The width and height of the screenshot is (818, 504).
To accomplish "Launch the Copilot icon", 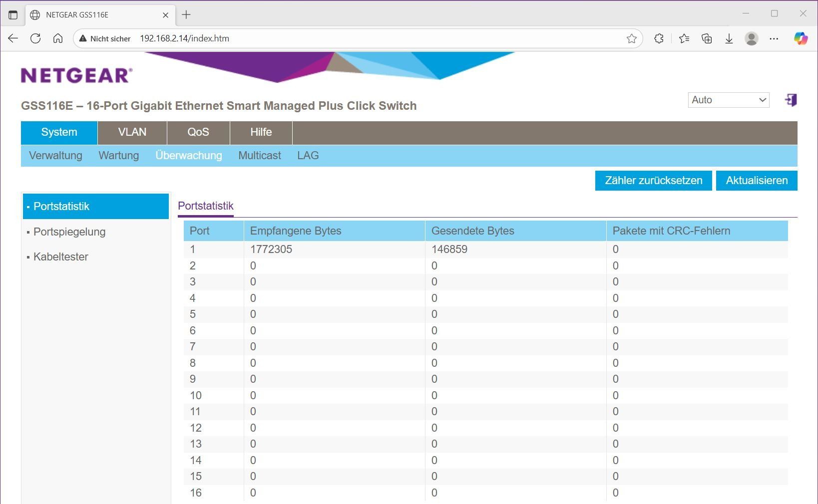I will 801,38.
